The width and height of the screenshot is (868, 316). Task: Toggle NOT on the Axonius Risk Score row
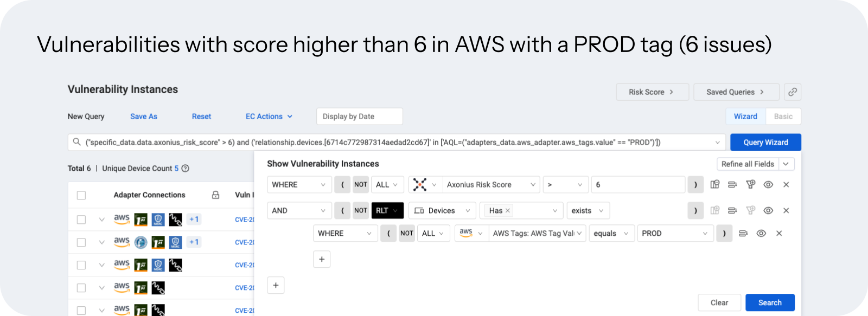pyautogui.click(x=361, y=185)
